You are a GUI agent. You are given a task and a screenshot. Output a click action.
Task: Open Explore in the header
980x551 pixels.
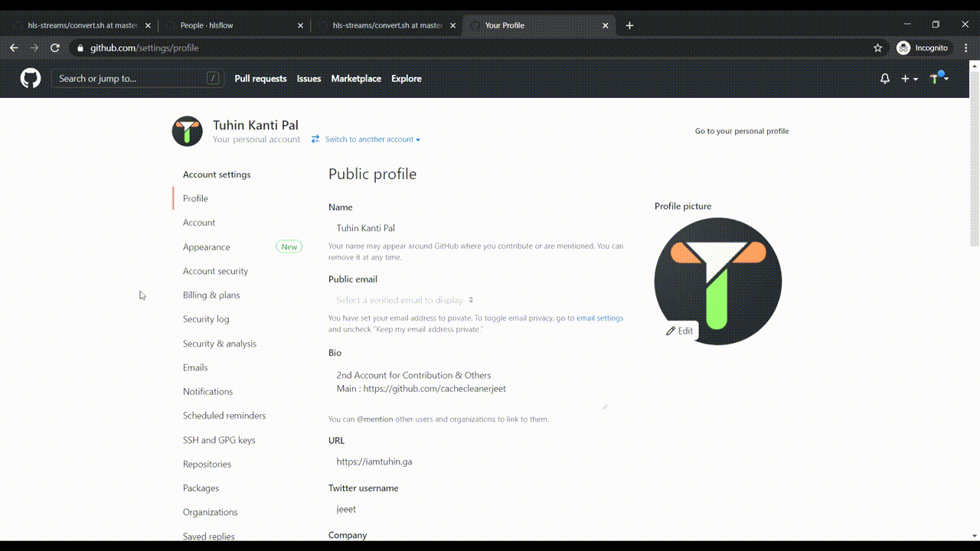(x=407, y=79)
